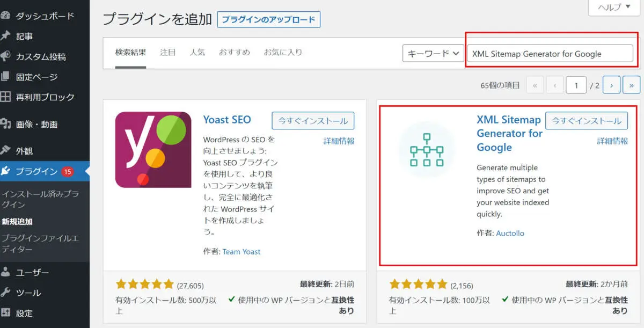Select 新規追加 in the plugins submenu
Image resolution: width=644 pixels, height=328 pixels.
17,222
